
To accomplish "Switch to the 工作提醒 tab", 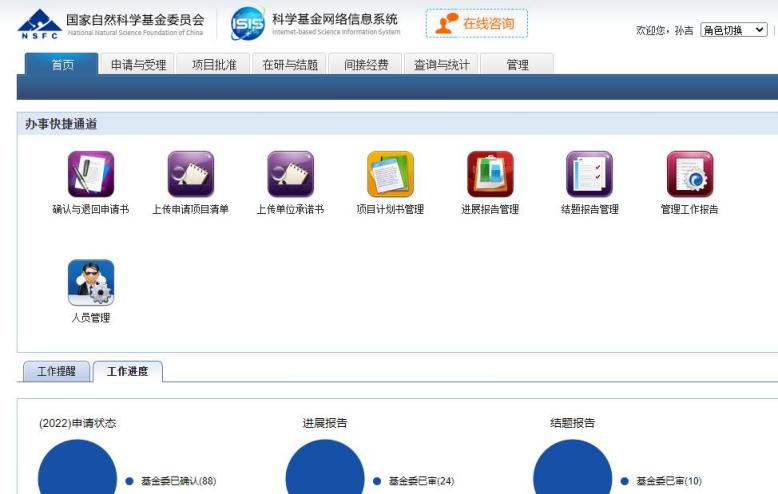I will (x=56, y=372).
